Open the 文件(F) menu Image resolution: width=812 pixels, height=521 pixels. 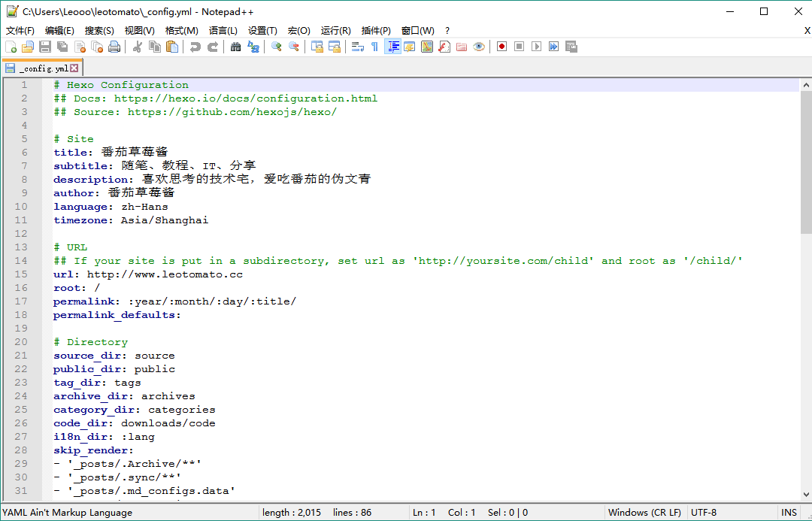[x=20, y=31]
